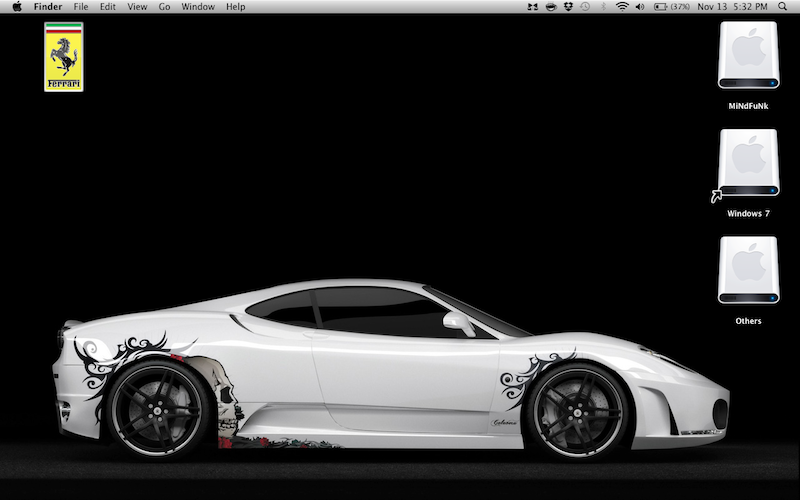Image resolution: width=800 pixels, height=500 pixels.
Task: Open the Window menu
Action: coord(198,7)
